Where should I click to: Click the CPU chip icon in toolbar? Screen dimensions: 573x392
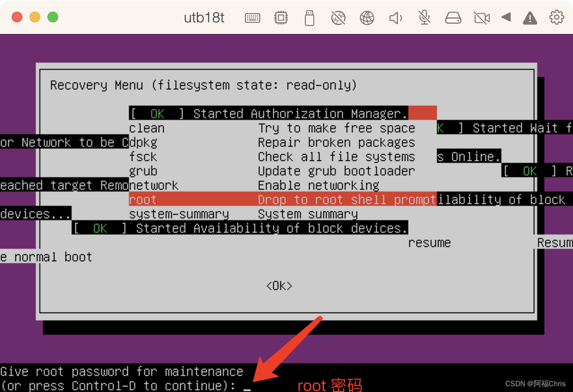281,18
